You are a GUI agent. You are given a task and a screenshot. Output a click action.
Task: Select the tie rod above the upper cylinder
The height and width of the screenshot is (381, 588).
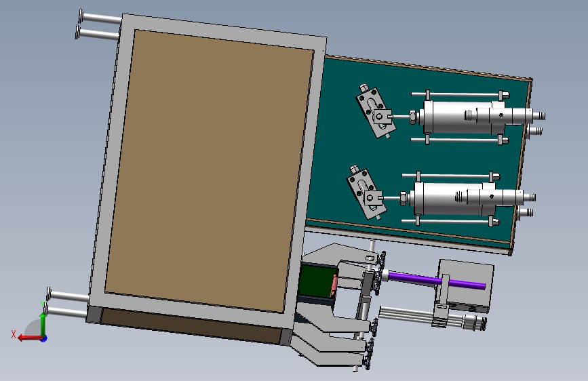coord(460,94)
